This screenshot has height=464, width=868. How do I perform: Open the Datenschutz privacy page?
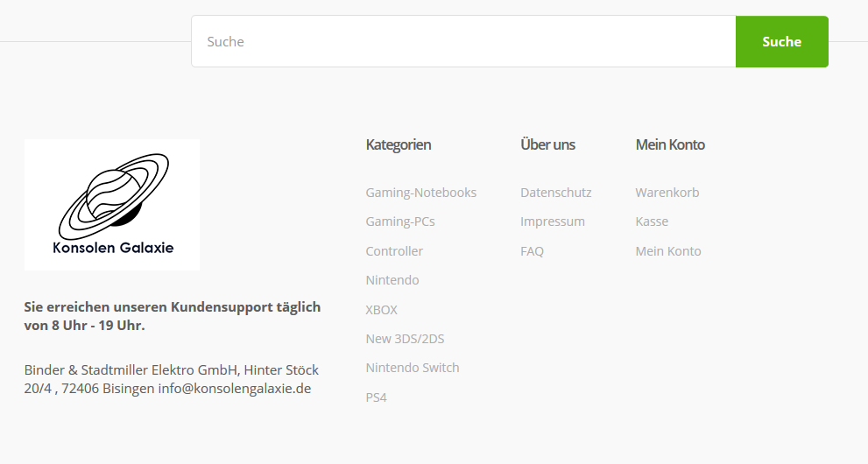click(x=556, y=193)
